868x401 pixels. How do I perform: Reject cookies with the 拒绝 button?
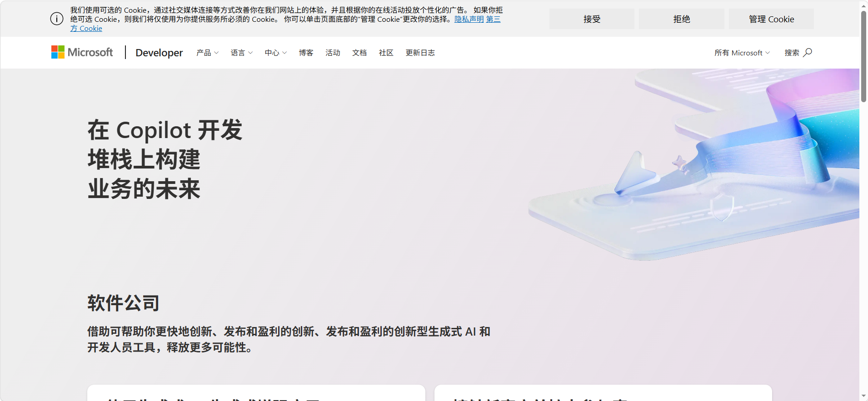(681, 19)
